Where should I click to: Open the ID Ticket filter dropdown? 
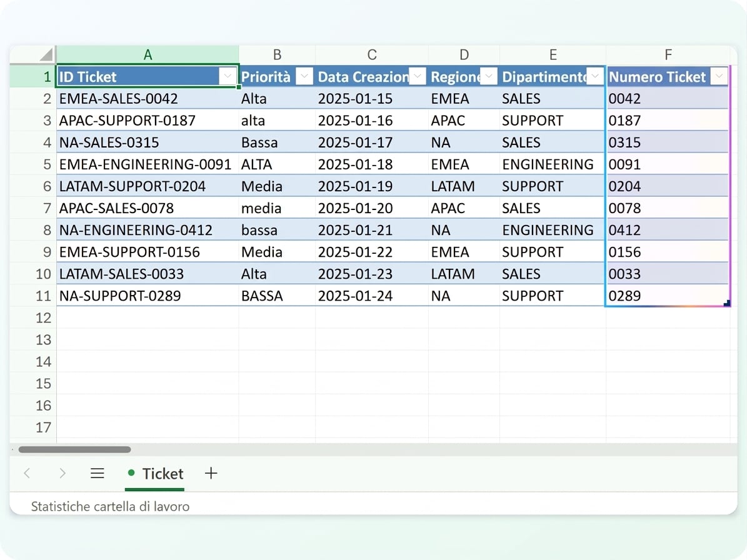click(228, 76)
